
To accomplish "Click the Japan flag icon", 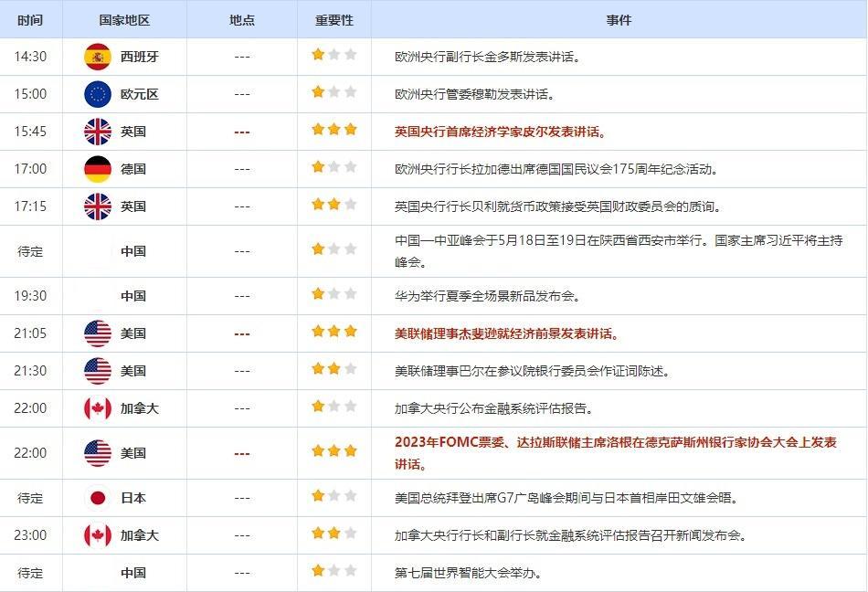I will 97,498.
